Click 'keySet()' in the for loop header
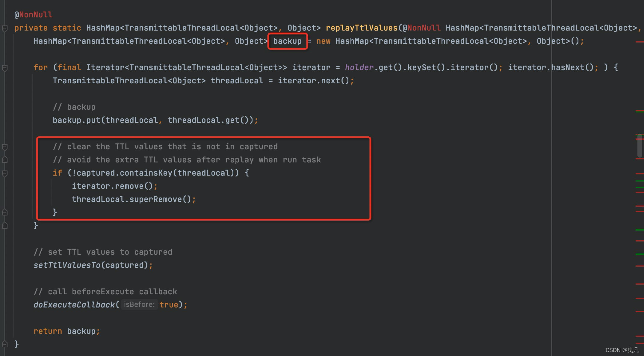Image resolution: width=644 pixels, height=356 pixels. pyautogui.click(x=426, y=67)
